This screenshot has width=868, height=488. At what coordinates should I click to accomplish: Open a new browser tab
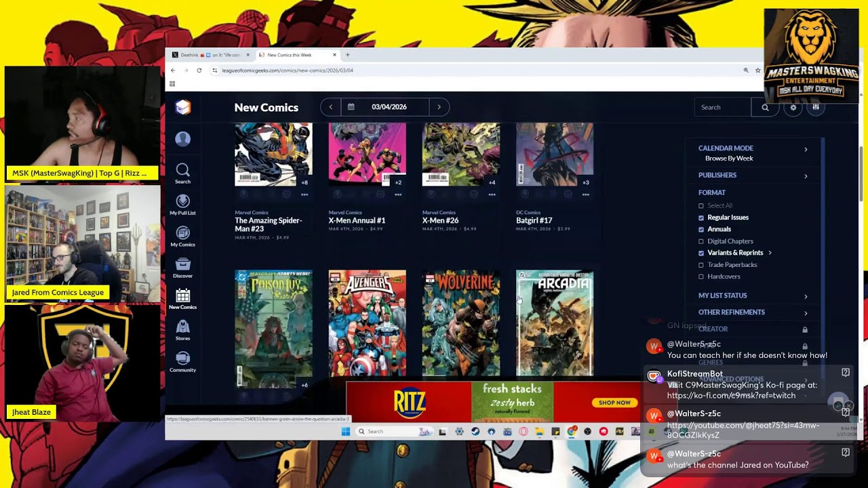click(348, 55)
